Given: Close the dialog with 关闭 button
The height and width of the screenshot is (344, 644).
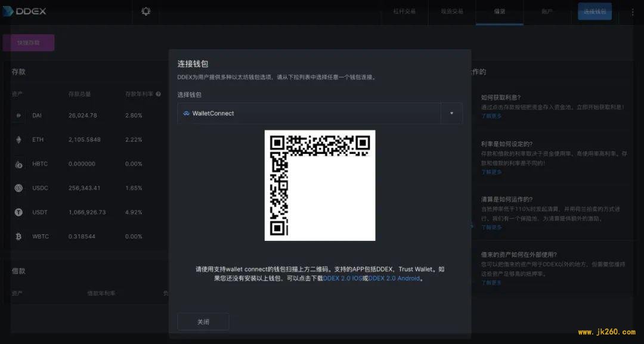Looking at the screenshot, I should point(203,322).
